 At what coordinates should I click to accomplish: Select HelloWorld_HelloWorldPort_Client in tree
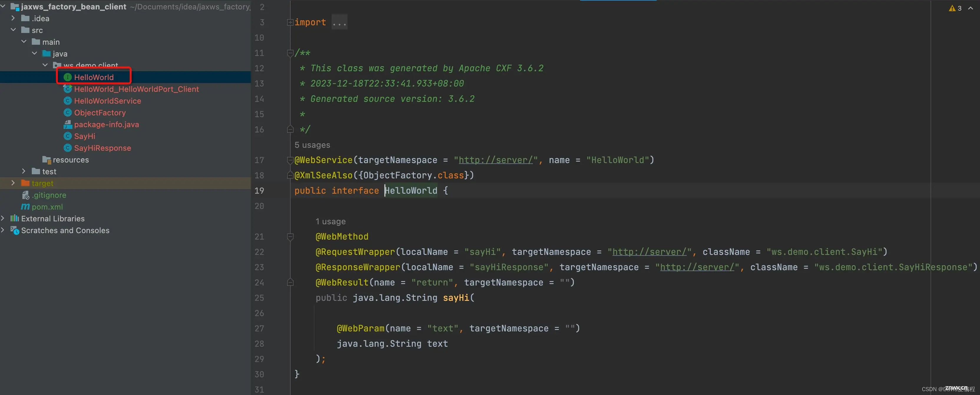coord(136,89)
